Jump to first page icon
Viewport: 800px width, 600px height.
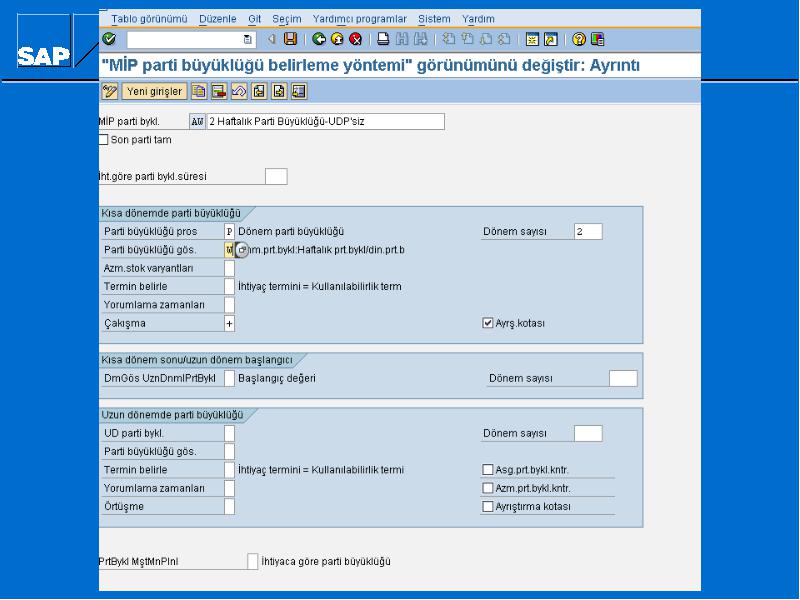pyautogui.click(x=448, y=39)
